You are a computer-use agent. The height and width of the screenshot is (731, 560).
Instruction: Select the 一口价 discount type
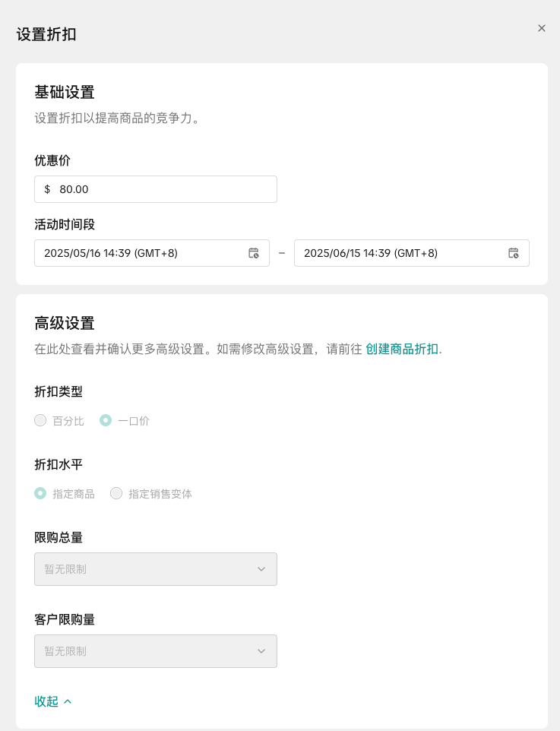[x=106, y=420]
